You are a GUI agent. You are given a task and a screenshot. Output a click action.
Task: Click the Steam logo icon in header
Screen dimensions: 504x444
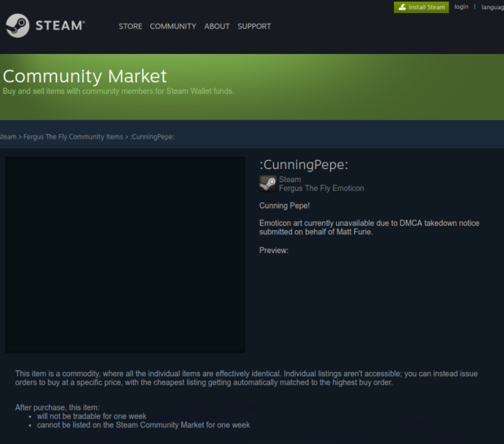(x=17, y=25)
